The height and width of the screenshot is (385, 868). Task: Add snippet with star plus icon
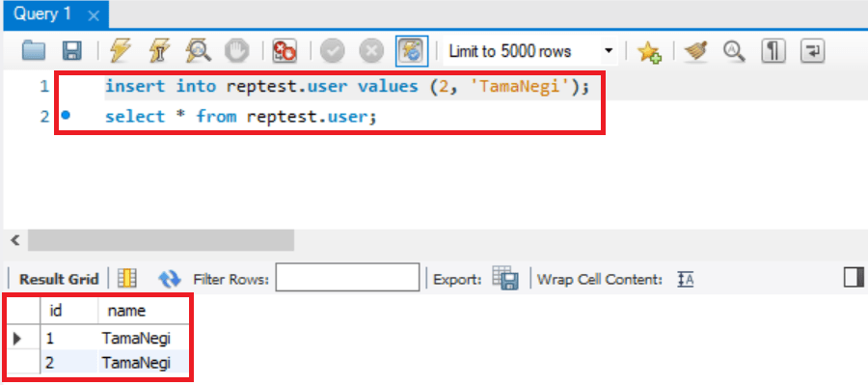click(x=649, y=52)
